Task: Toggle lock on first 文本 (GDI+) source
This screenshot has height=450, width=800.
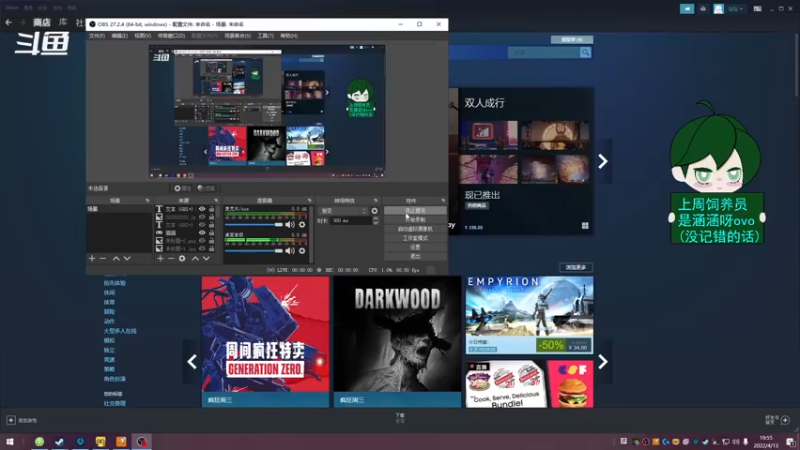Action: [x=211, y=209]
